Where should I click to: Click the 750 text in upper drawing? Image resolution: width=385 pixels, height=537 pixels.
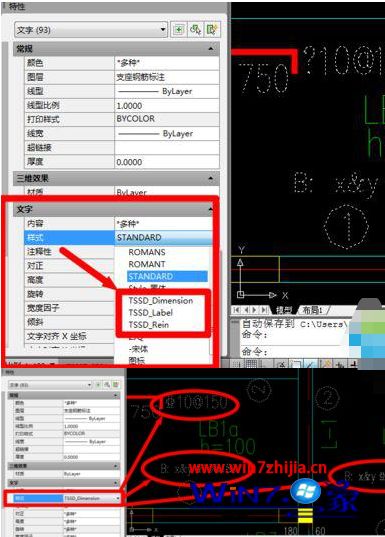[x=263, y=79]
